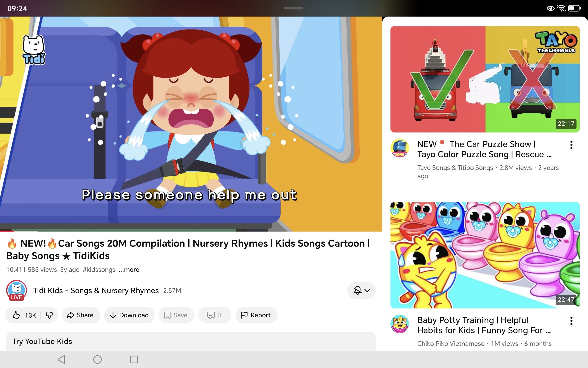Tap the top drag handle pill
This screenshot has width=588, height=368.
click(x=294, y=8)
